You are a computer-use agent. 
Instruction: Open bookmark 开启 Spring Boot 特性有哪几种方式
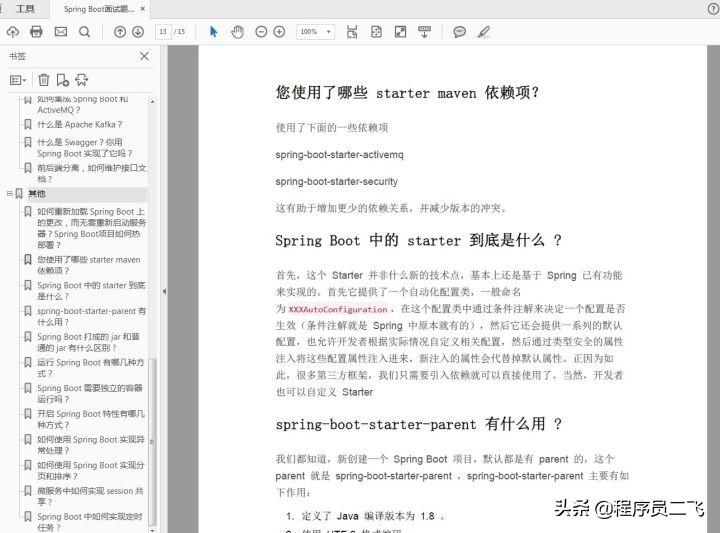click(x=91, y=419)
